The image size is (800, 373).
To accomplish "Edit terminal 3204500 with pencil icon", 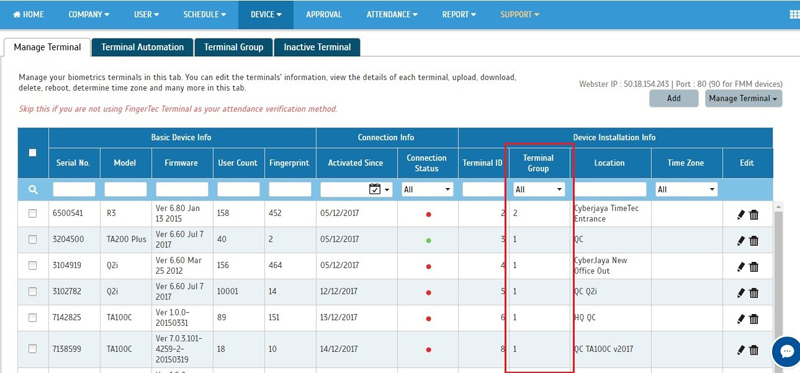I will (741, 241).
